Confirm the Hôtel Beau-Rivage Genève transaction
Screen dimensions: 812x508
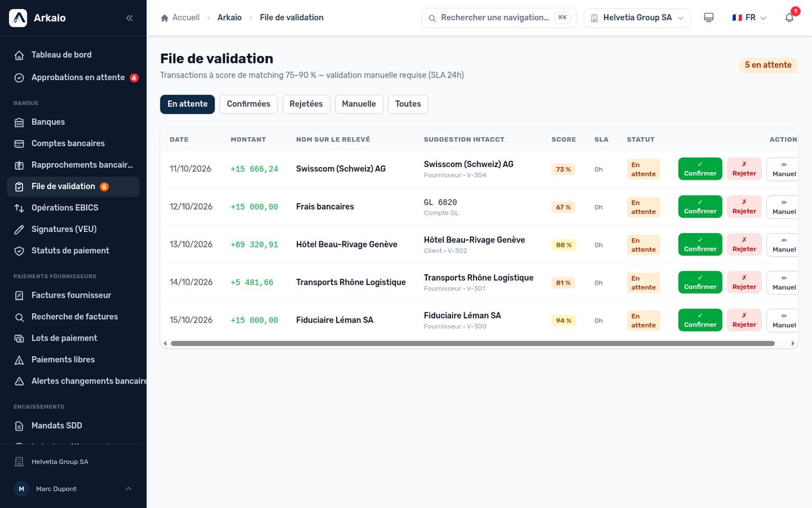tap(700, 244)
